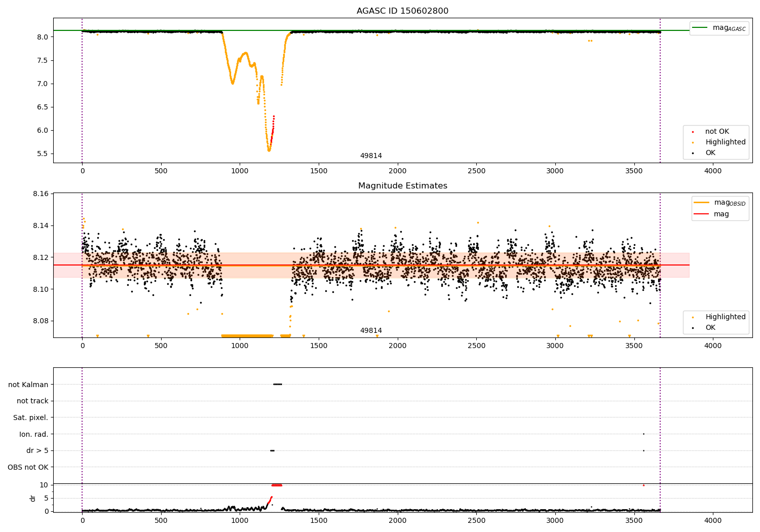Image resolution: width=760 pixels, height=532 pixels.
Task: Click the 3500 x-tick under the bottom plot
Action: [634, 520]
